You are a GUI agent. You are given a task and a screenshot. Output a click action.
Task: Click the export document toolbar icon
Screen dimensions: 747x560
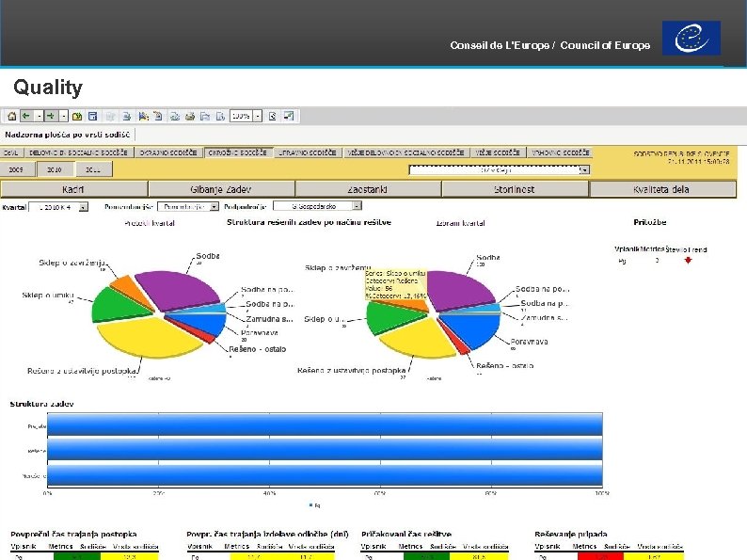click(x=126, y=117)
